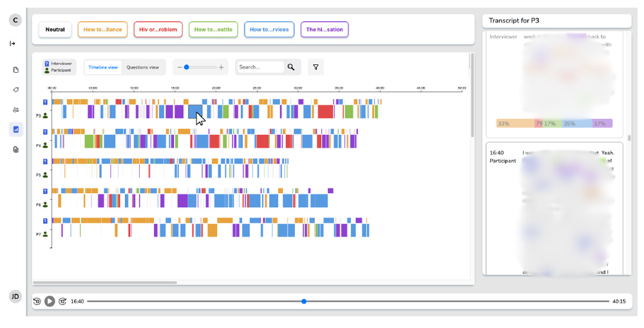Click the P3 interviewer question-mark icon
The image size is (644, 328).
click(x=45, y=102)
